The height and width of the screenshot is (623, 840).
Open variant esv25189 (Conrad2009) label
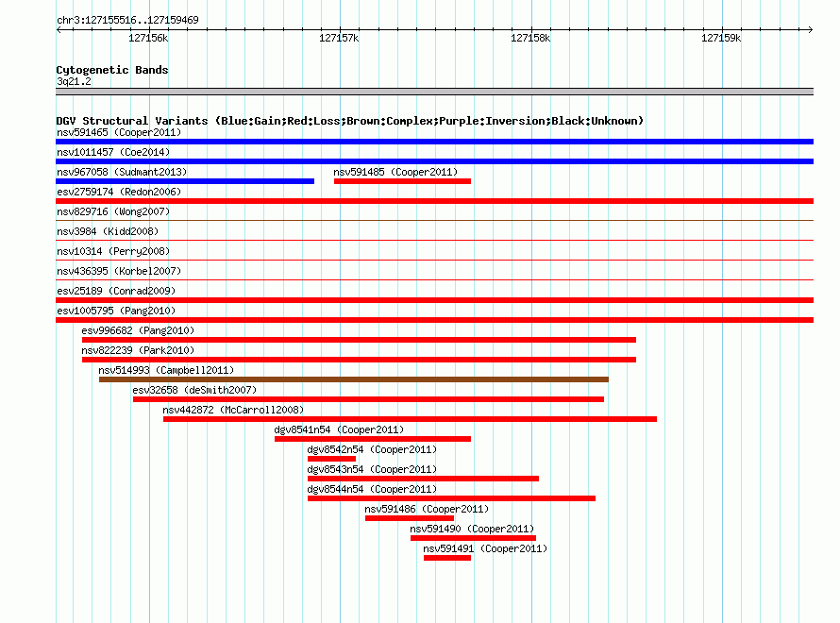coord(116,291)
